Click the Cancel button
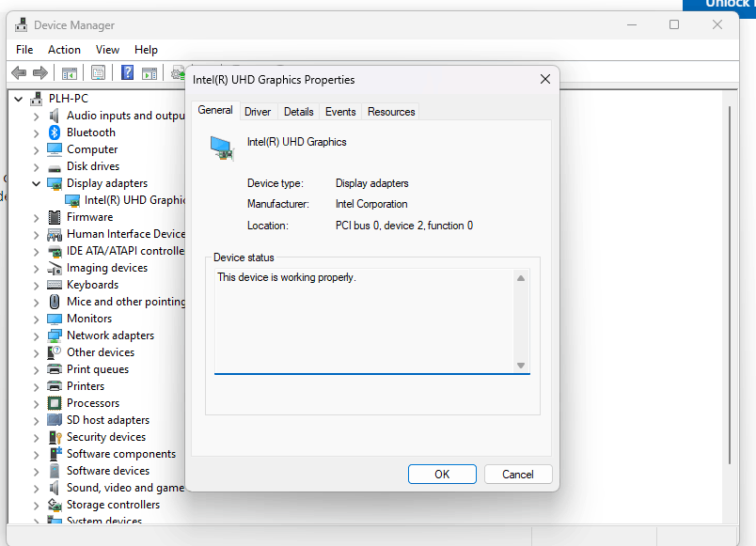The height and width of the screenshot is (546, 756). tap(518, 475)
